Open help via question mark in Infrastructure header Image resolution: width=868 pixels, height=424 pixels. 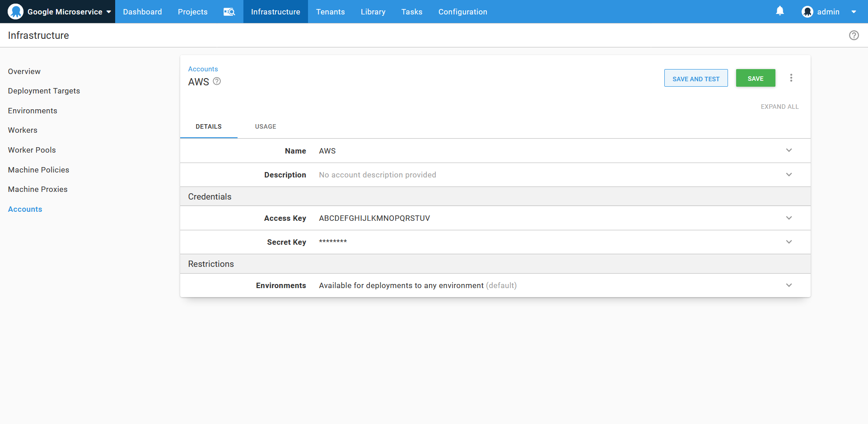click(854, 35)
